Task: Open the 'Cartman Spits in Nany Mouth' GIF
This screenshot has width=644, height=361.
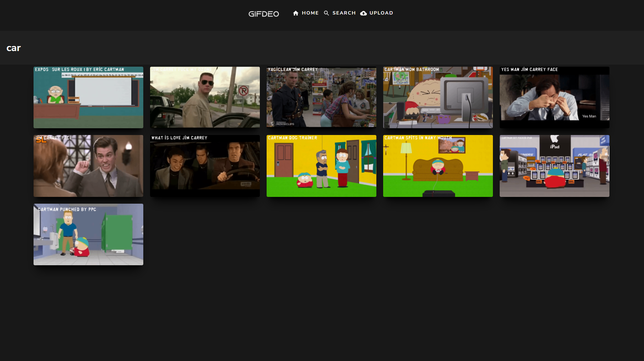Action: point(438,166)
